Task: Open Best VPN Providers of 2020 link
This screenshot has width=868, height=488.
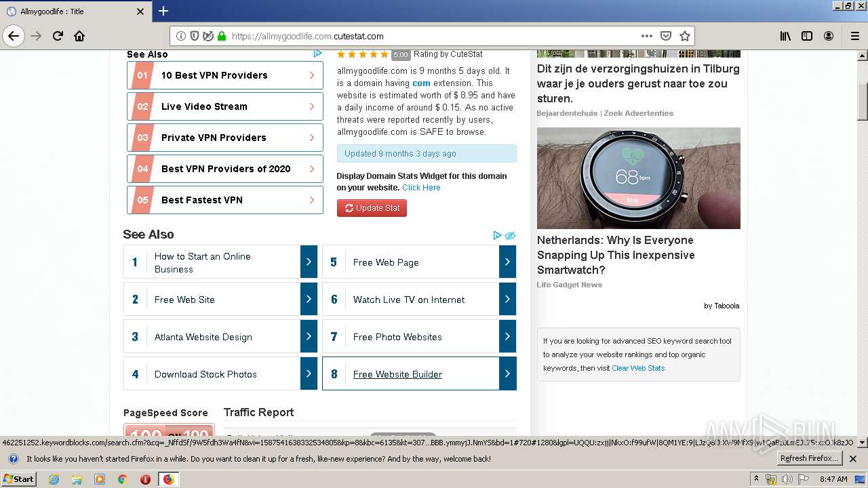Action: [225, 169]
